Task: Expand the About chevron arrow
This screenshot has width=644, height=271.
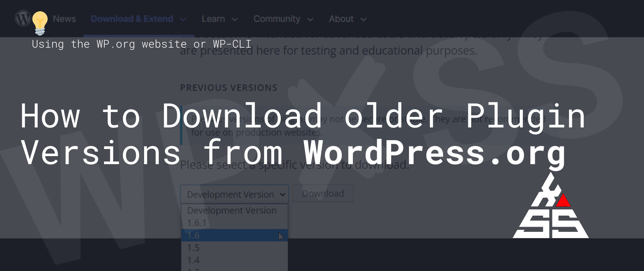Action: 363,20
